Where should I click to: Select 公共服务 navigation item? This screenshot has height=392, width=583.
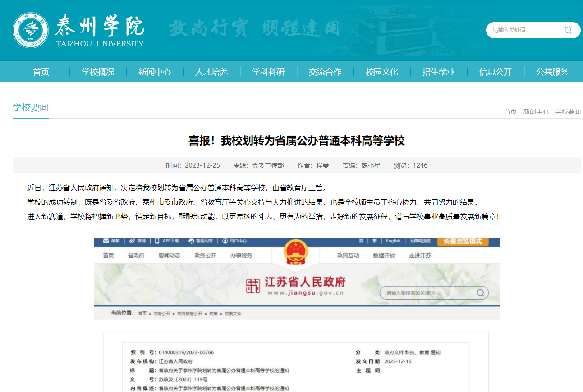552,72
